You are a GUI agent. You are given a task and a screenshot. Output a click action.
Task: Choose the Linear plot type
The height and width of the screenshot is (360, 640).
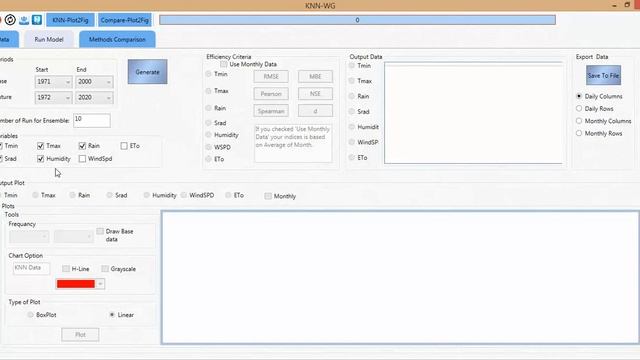112,315
